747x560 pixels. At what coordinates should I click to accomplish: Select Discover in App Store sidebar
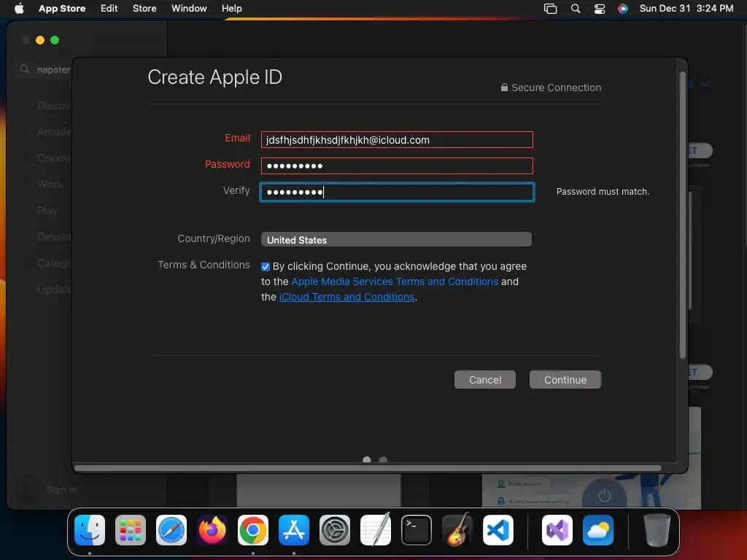tap(53, 105)
